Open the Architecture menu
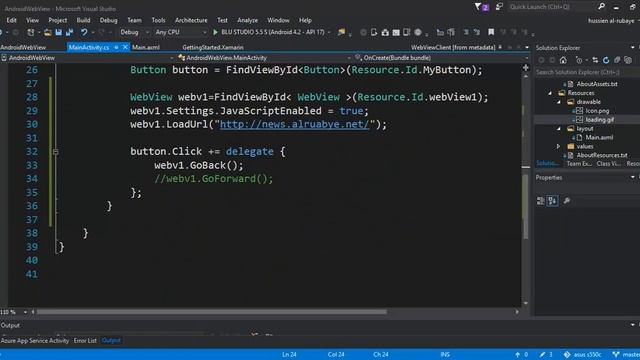Screen dimensions: 640x360 pos(191,20)
